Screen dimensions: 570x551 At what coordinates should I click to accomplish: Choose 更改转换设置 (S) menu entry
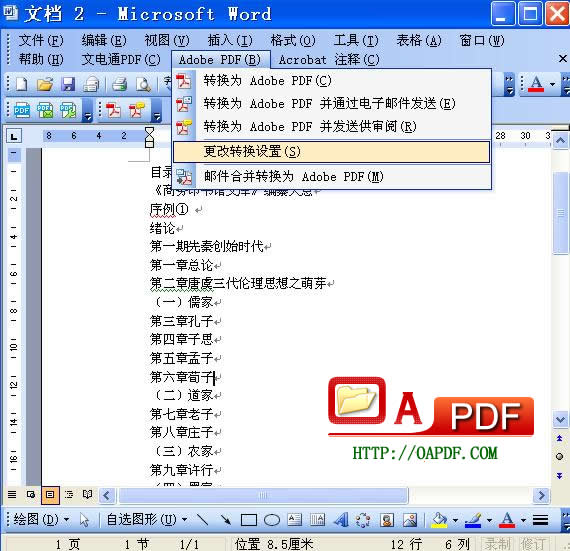click(331, 152)
